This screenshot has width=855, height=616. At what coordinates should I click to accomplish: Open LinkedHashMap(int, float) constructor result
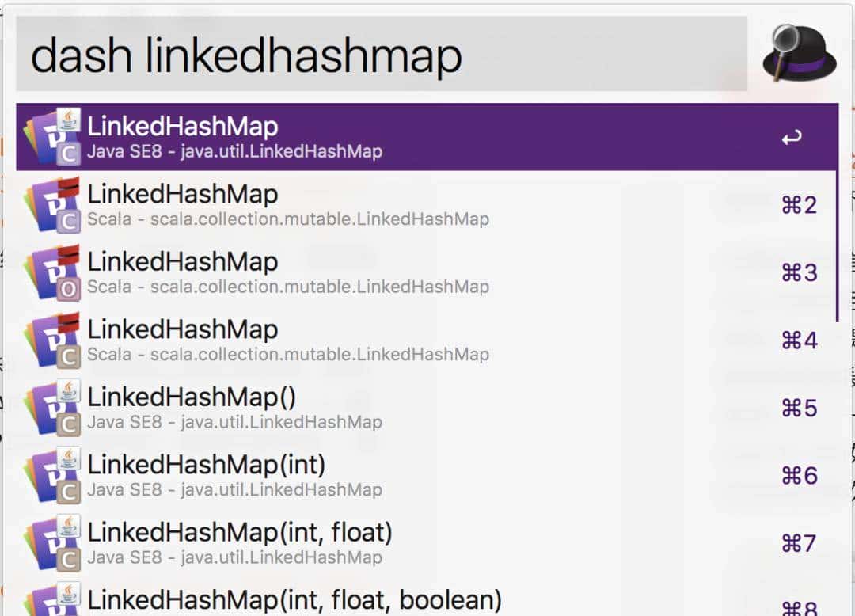426,543
